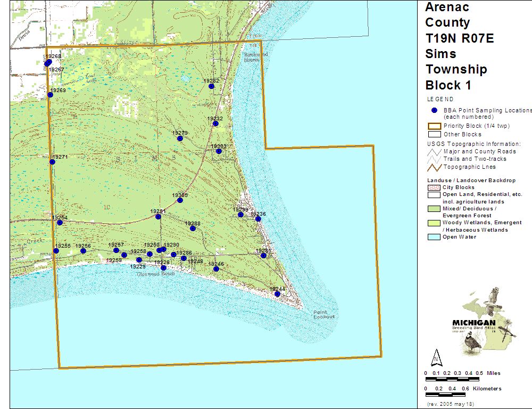Click sampling point 19244 near Point Lookout
Screen dimensions: 532x409
[x=277, y=294]
